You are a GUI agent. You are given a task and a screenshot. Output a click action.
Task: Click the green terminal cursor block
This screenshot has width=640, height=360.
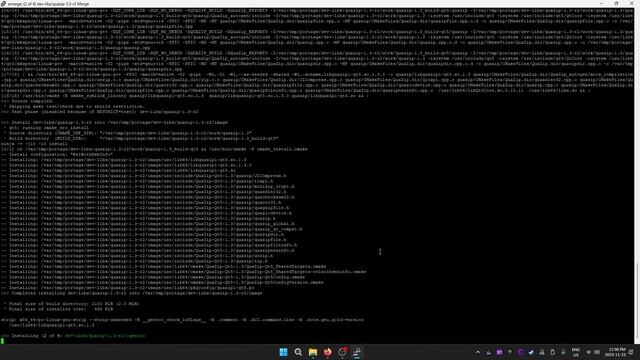(x=2, y=341)
